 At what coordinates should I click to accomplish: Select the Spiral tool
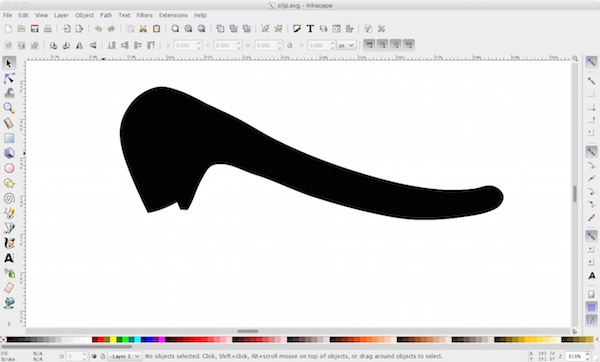[x=9, y=198]
